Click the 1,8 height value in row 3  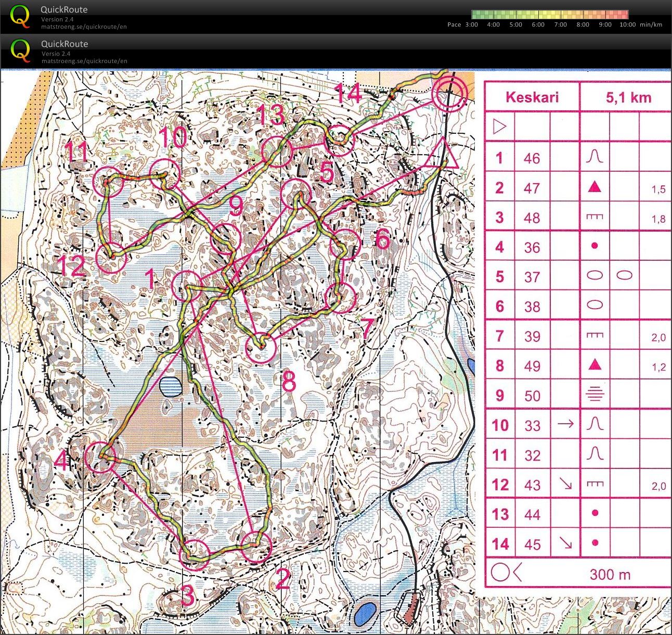point(658,219)
